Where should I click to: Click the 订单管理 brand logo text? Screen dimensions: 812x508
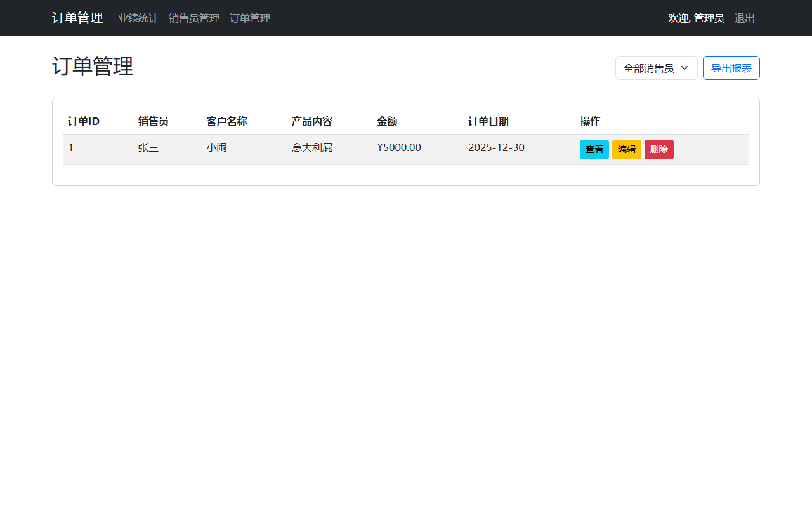(x=77, y=18)
